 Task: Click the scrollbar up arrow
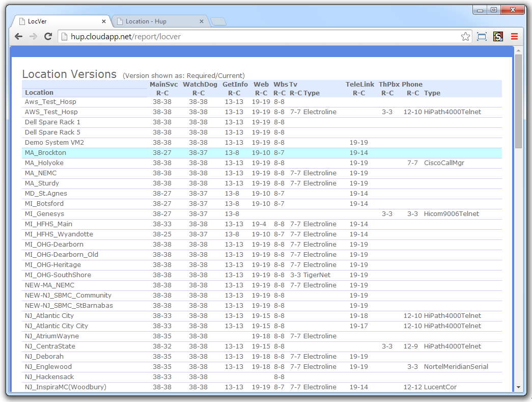(518, 50)
